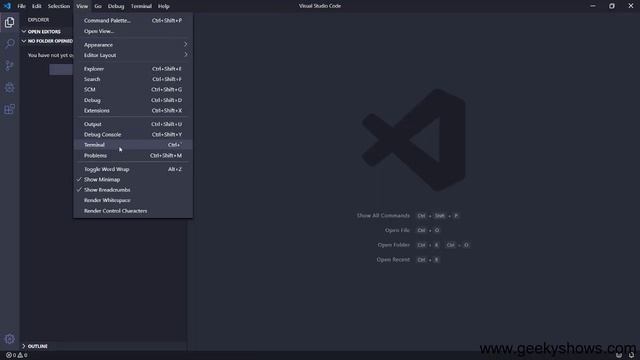Click the Explorer panel title
Image resolution: width=640 pixels, height=360 pixels.
point(38,20)
